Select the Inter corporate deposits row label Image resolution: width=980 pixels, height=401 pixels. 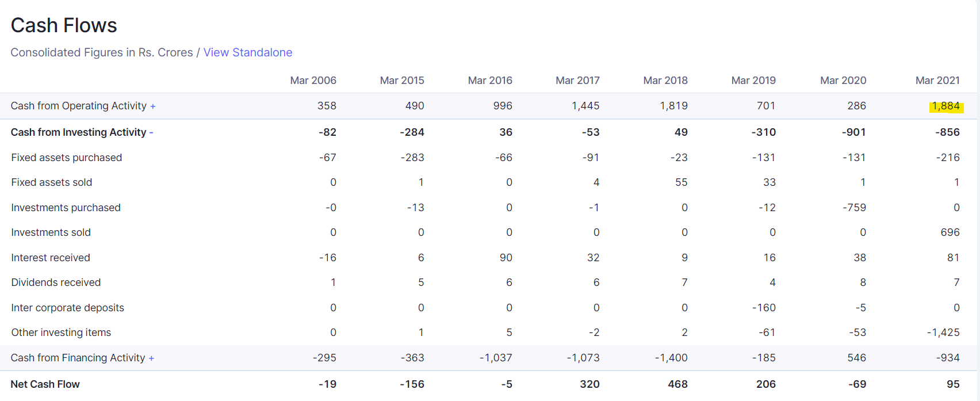pos(67,308)
